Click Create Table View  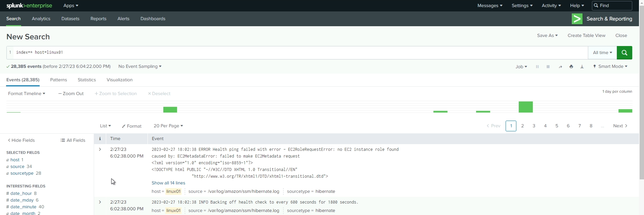tap(586, 36)
